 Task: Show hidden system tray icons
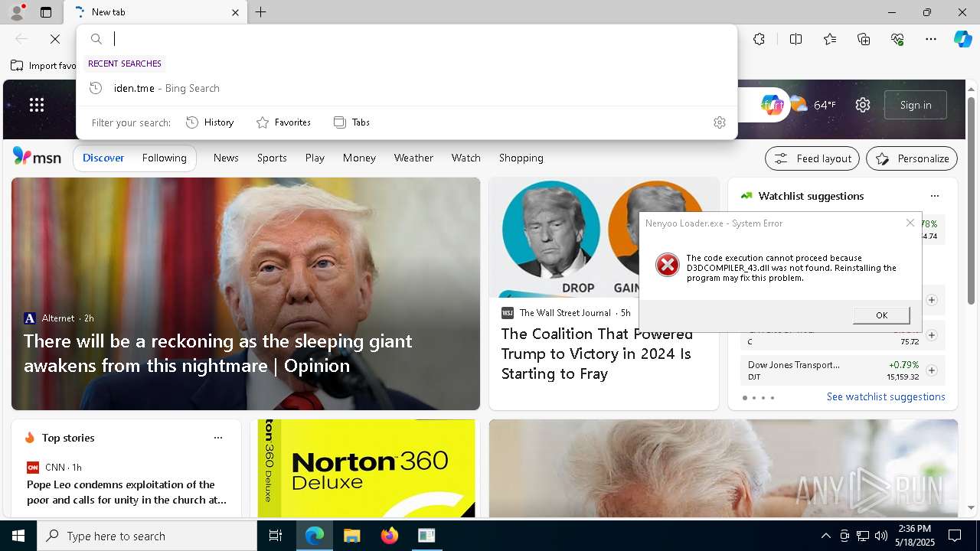pos(825,536)
